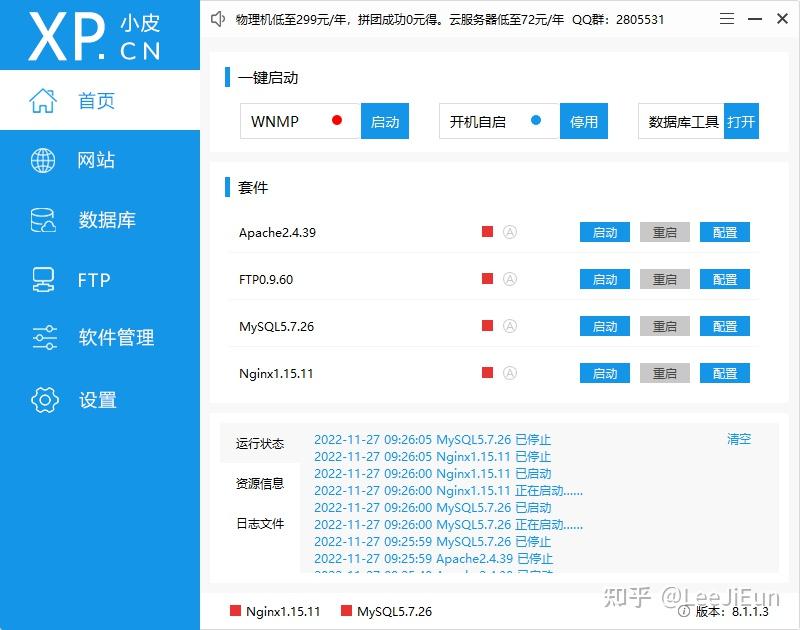Select the 资源信息 tab
Image resolution: width=800 pixels, height=630 pixels.
(260, 483)
